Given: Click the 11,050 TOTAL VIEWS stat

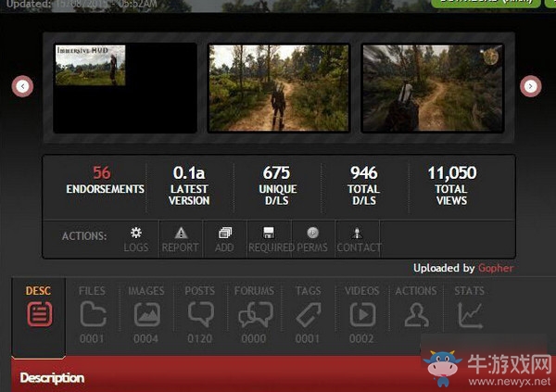Looking at the screenshot, I should (452, 185).
